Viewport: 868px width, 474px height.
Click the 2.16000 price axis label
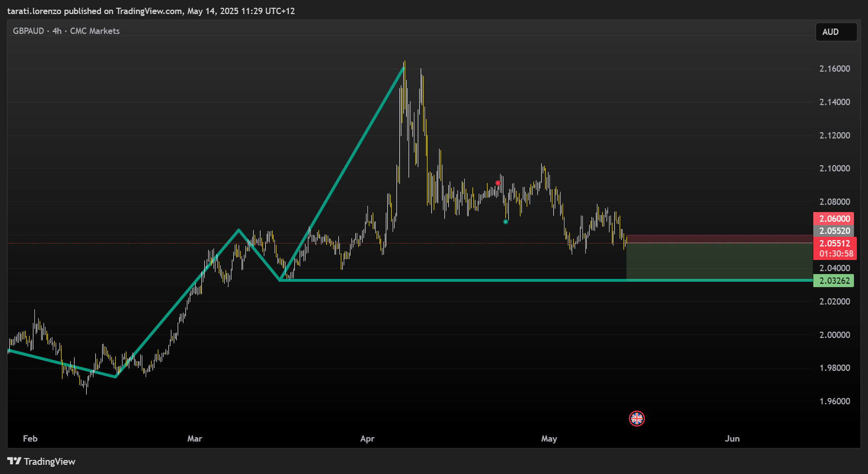point(835,69)
